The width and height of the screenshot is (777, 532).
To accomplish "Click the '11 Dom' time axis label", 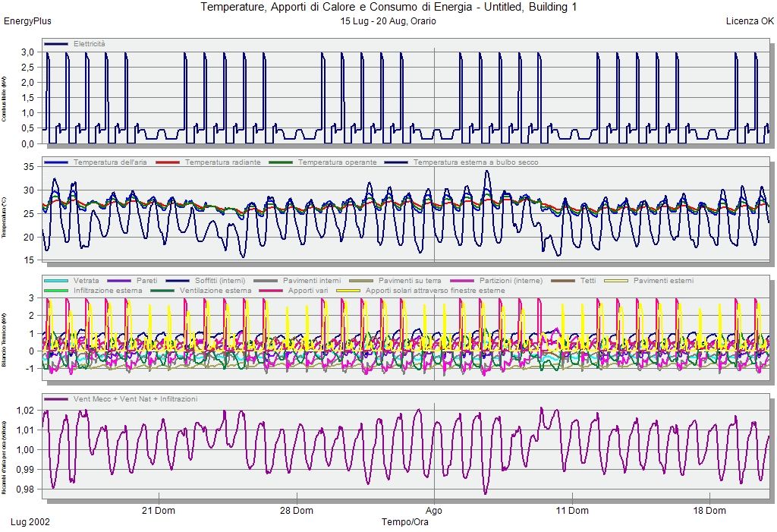I will pyautogui.click(x=572, y=511).
